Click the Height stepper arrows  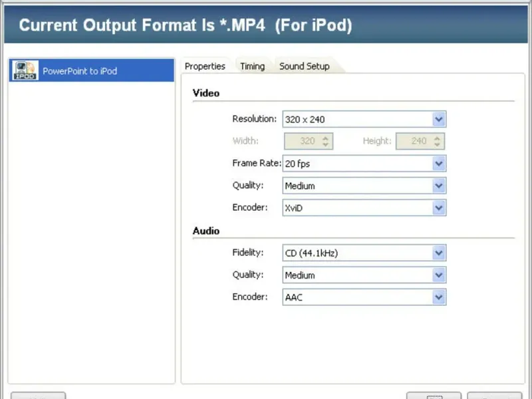point(437,141)
